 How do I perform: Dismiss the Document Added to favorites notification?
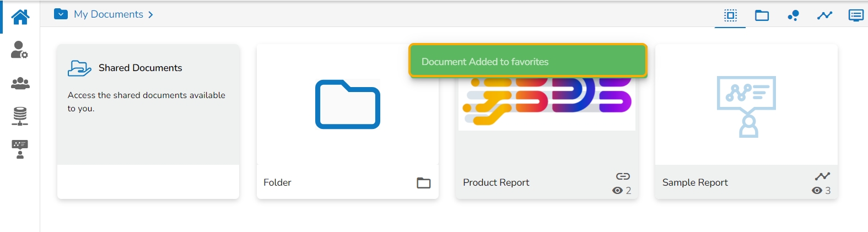[x=527, y=61]
